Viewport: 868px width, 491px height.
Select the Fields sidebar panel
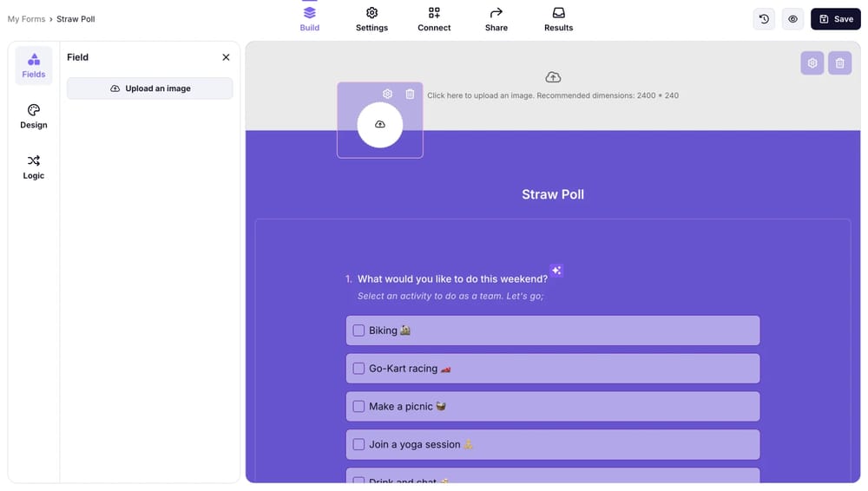tap(34, 65)
